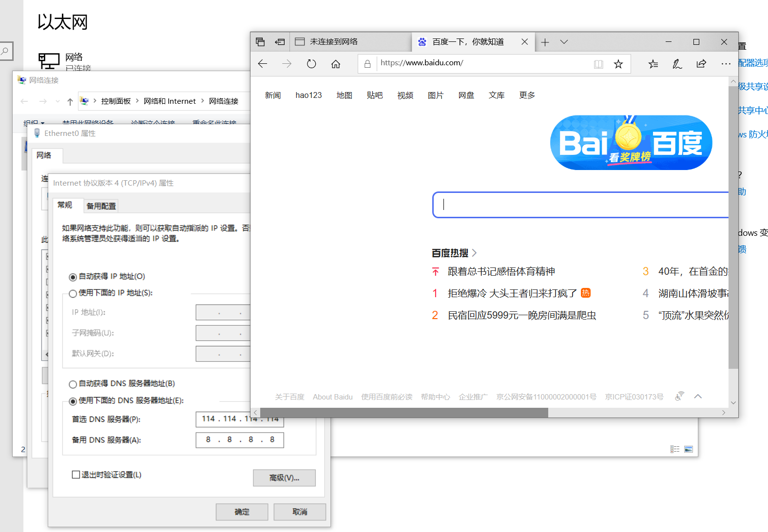Click the Edge address bar URL

coord(422,63)
